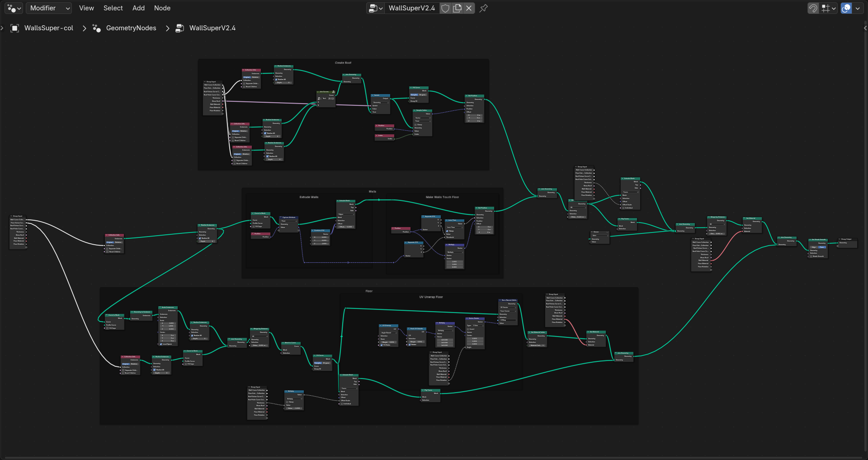Select N-gons in Create Roof Fill Curve node
Screen dimensions: 868x460
point(423,95)
